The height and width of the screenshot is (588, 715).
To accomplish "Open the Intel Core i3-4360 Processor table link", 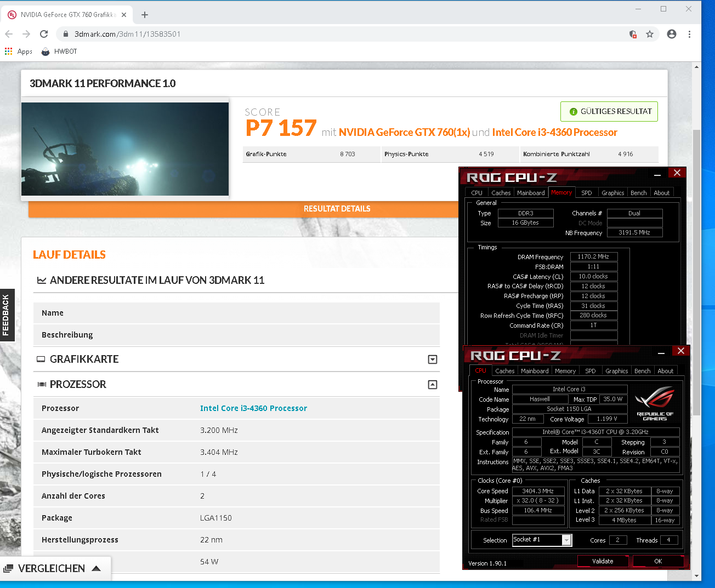I will click(x=253, y=408).
